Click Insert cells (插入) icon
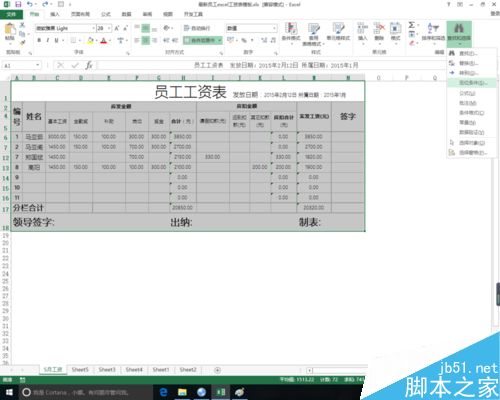 [x=362, y=32]
